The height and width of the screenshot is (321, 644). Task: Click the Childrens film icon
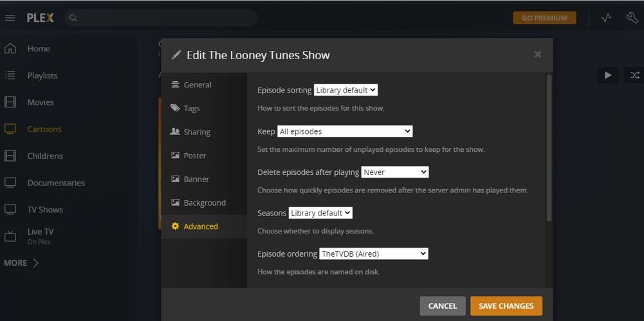pyautogui.click(x=10, y=156)
